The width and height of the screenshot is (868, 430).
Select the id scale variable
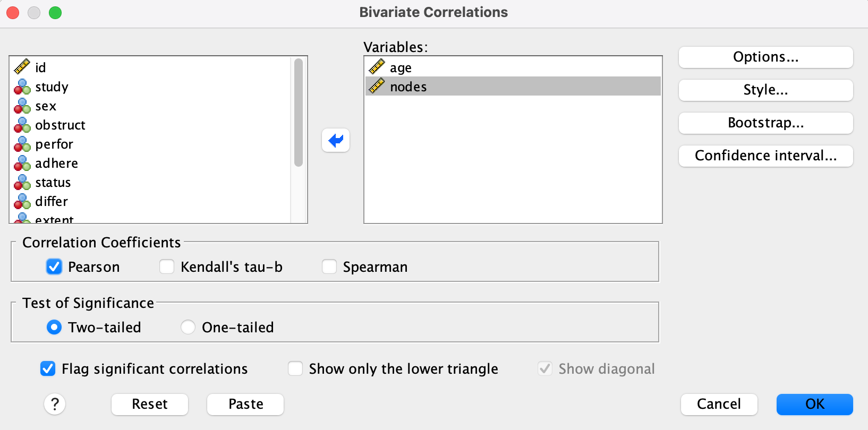(40, 67)
